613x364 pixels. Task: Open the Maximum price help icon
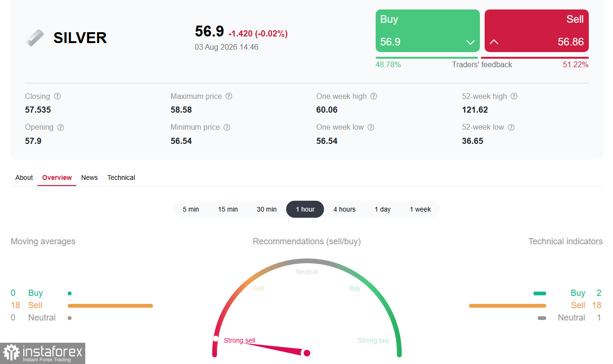tap(229, 96)
